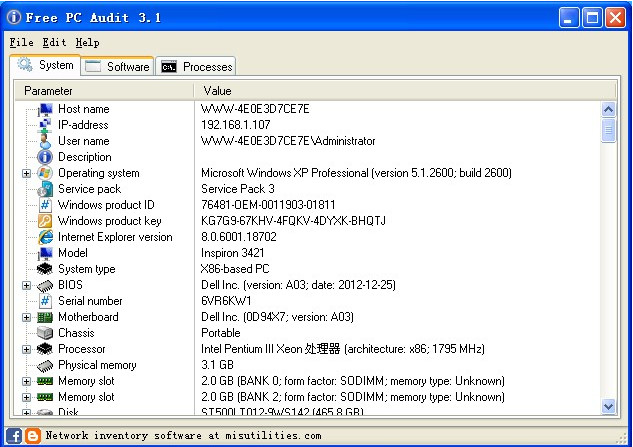Image resolution: width=633 pixels, height=447 pixels.
Task: Expand the BANK 0 Memory slot node
Action: [x=26, y=381]
